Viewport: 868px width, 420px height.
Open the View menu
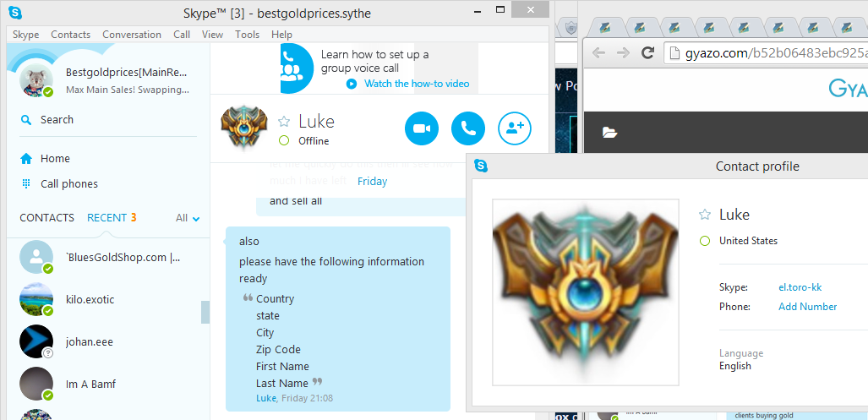tap(213, 35)
